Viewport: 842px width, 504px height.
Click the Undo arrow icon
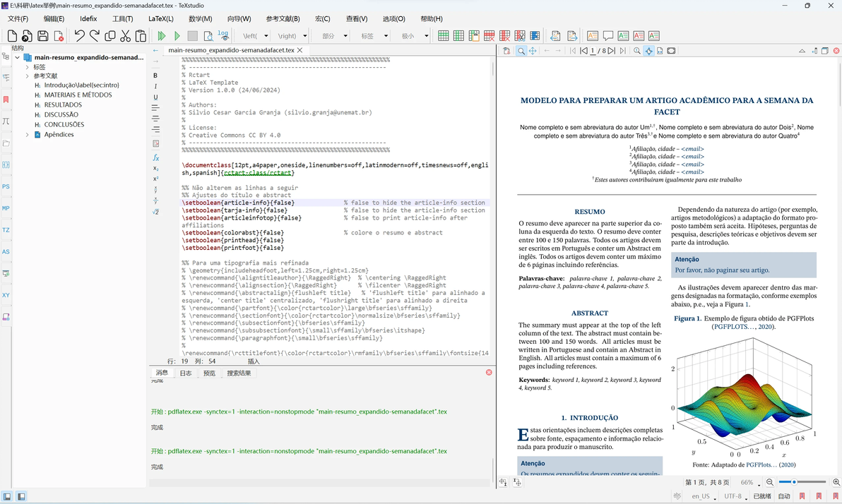(x=79, y=36)
